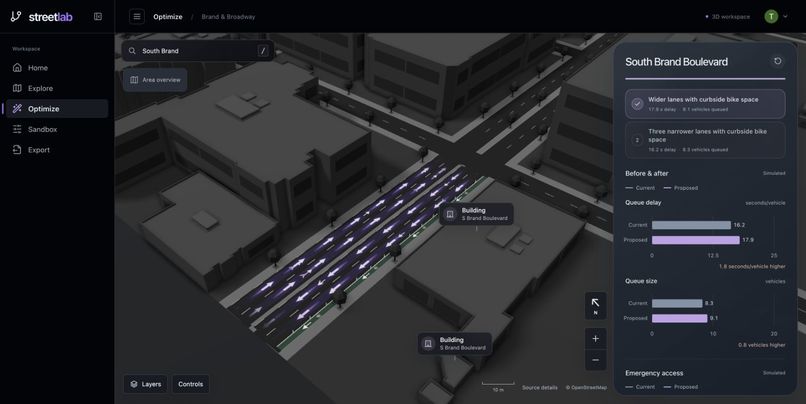Click the Brand & Broadway breadcrumb

[228, 16]
